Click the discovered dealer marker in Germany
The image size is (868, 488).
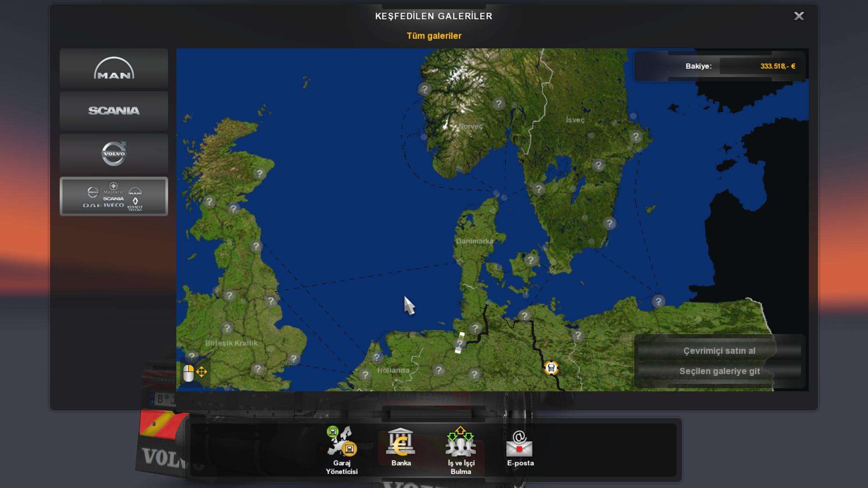tap(551, 368)
